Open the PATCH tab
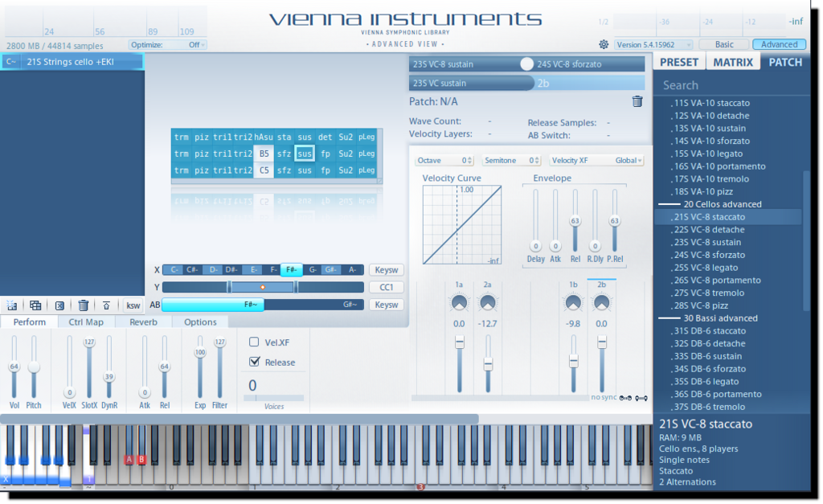The height and width of the screenshot is (504, 823). pos(785,63)
